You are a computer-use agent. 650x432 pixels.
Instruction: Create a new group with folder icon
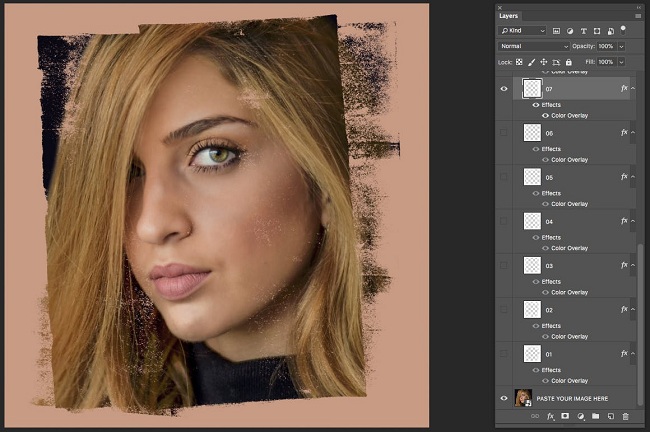coord(595,415)
